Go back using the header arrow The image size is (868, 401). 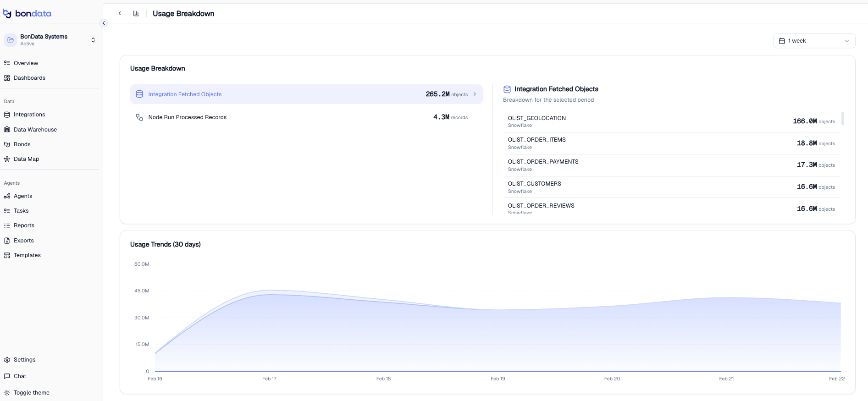[120, 13]
